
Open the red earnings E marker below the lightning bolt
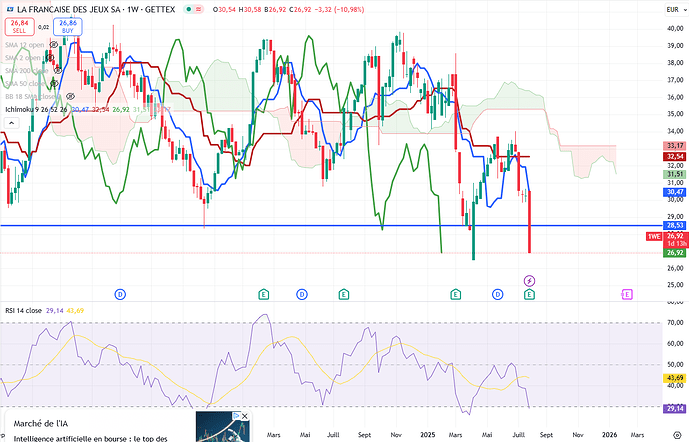[x=529, y=294]
